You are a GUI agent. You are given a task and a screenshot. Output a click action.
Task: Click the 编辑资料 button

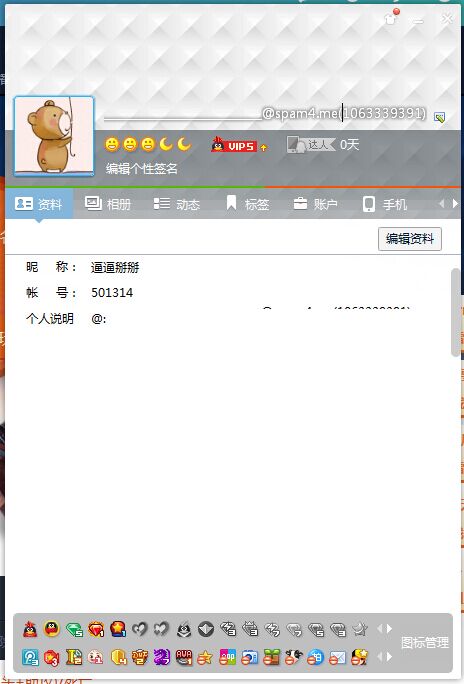[409, 239]
